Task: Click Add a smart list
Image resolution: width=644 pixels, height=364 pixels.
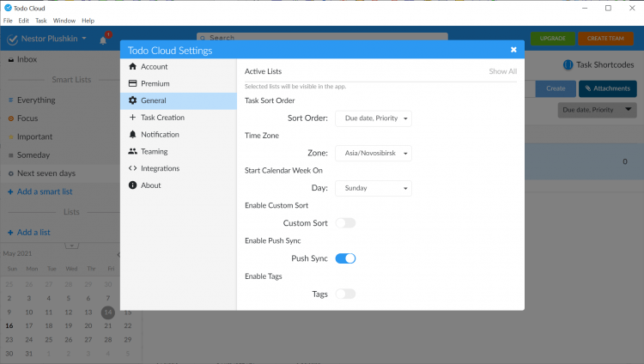Action: [x=40, y=191]
